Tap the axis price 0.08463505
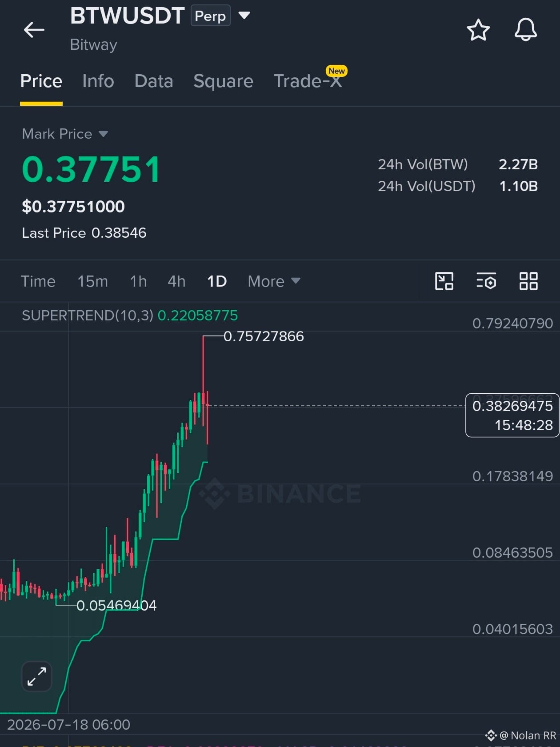560x747 pixels. (512, 553)
